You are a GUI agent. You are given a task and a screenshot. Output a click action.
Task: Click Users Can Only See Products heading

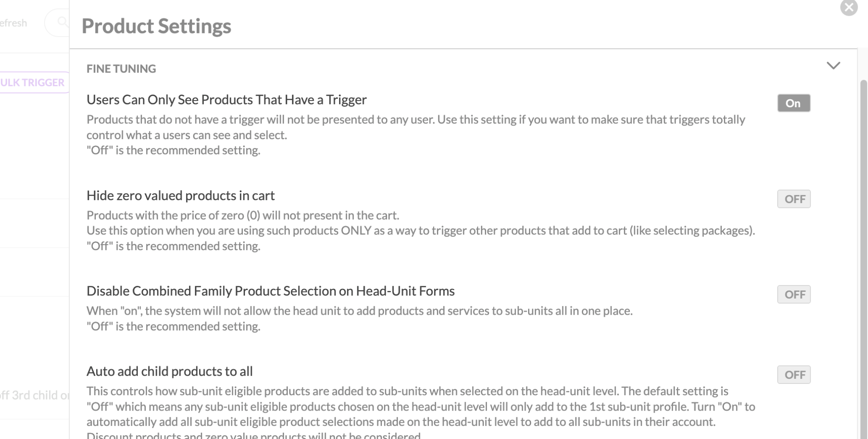pyautogui.click(x=227, y=100)
